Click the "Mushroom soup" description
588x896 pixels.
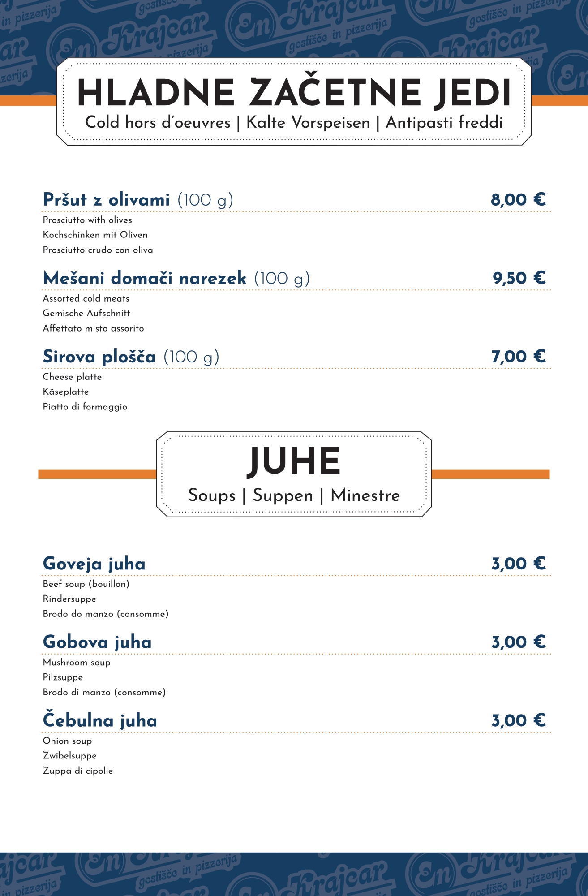pos(77,662)
